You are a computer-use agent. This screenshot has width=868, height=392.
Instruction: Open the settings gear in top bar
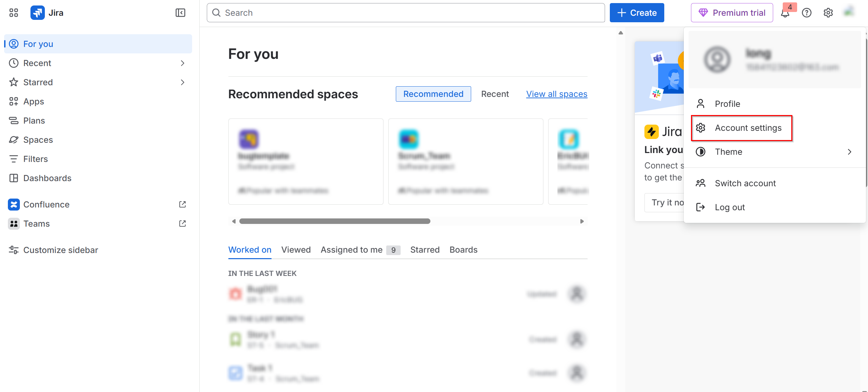point(828,13)
